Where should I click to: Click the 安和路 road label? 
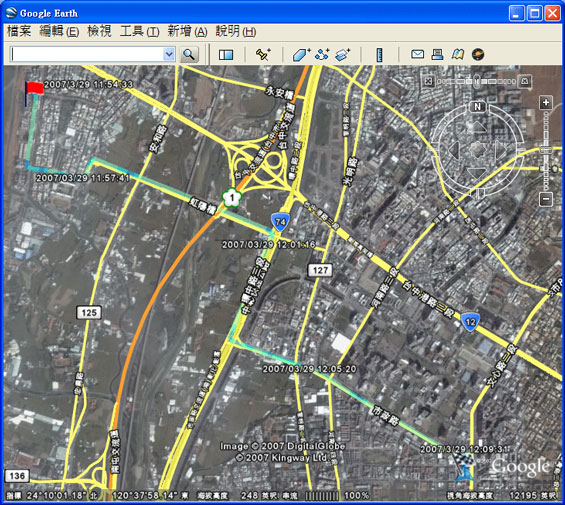(x=158, y=139)
